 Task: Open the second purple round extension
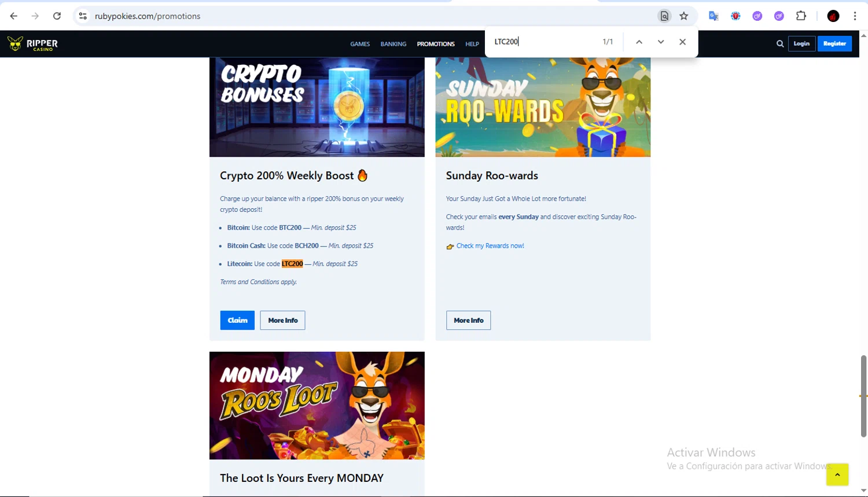point(779,16)
